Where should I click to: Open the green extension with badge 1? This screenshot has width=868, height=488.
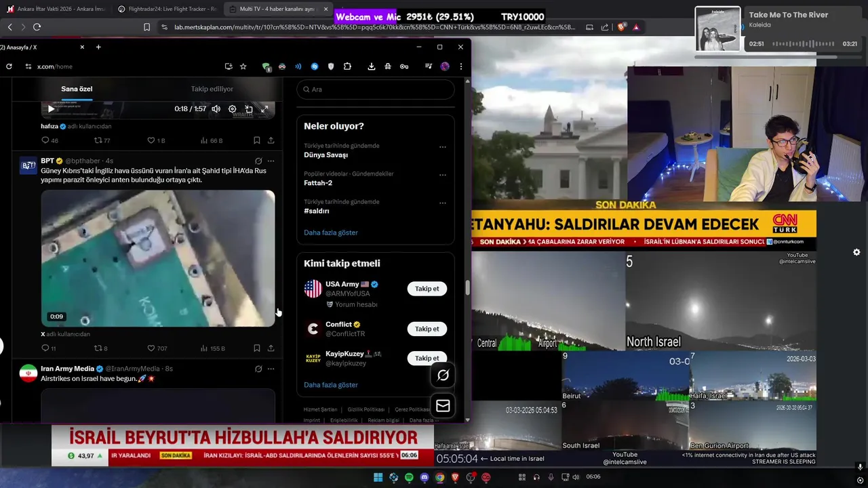click(x=267, y=66)
